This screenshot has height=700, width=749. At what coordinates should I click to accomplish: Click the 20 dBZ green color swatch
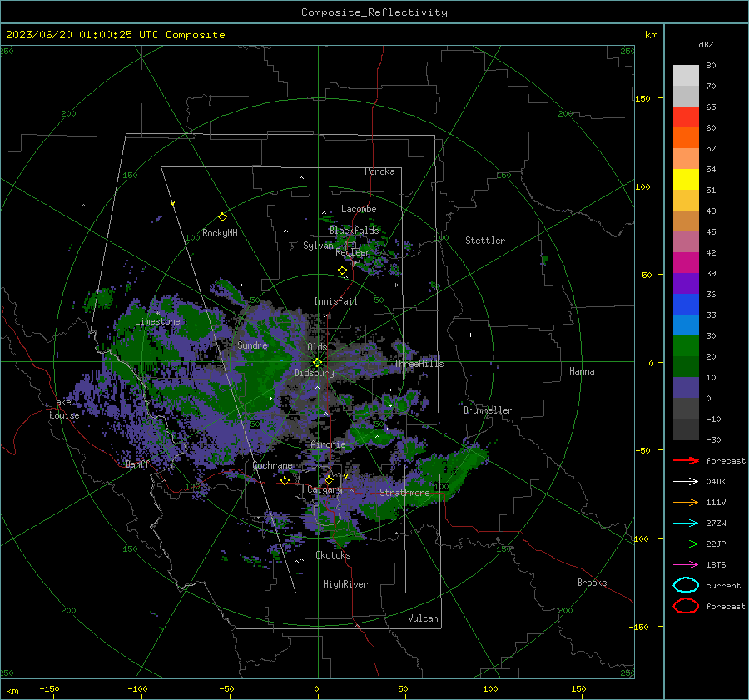(x=686, y=346)
